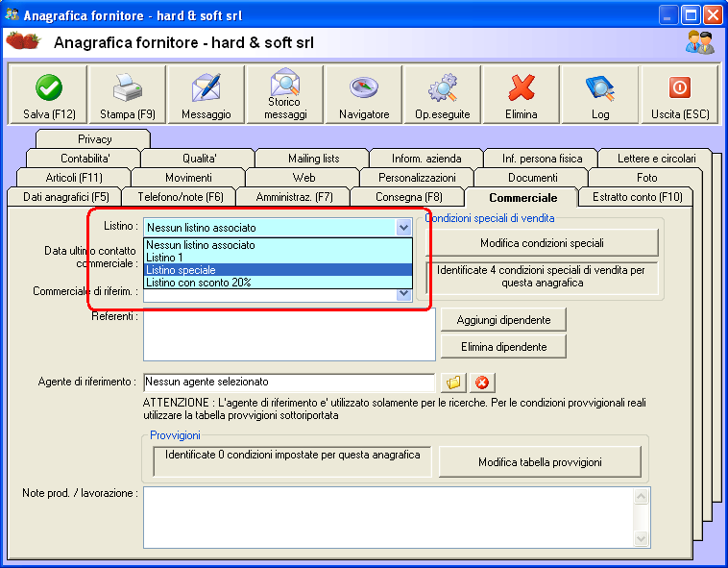Switch to the Privacy tab
The image size is (728, 568).
click(94, 138)
